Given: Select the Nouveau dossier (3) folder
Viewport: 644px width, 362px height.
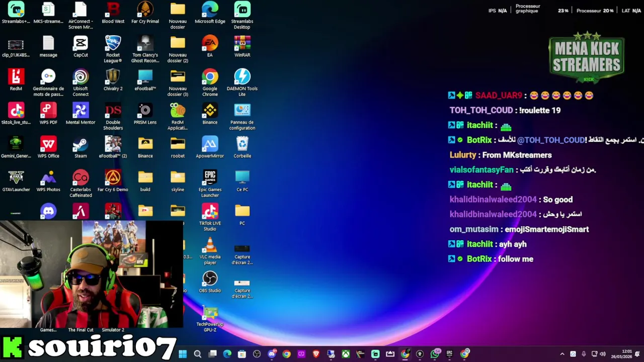Looking at the screenshot, I should (178, 83).
